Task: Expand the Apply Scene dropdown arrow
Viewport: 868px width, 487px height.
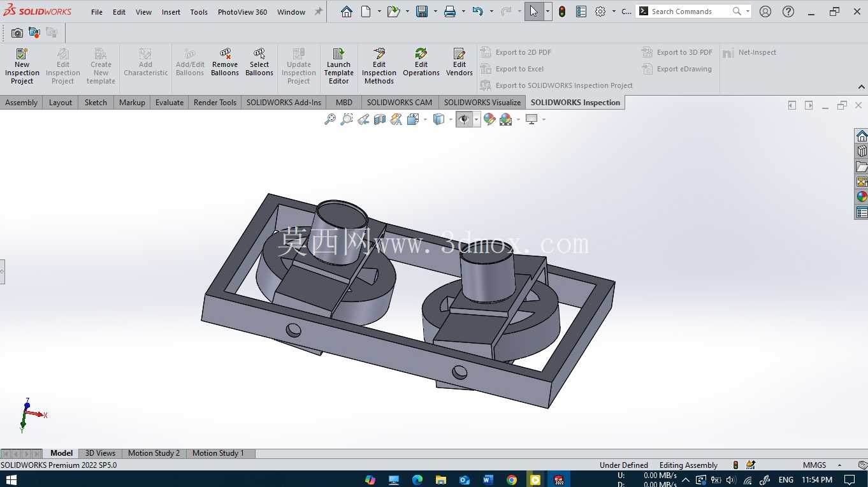Action: [518, 120]
